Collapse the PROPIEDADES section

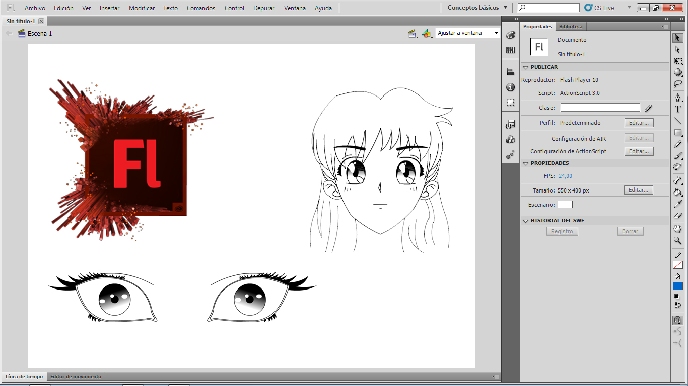click(525, 163)
